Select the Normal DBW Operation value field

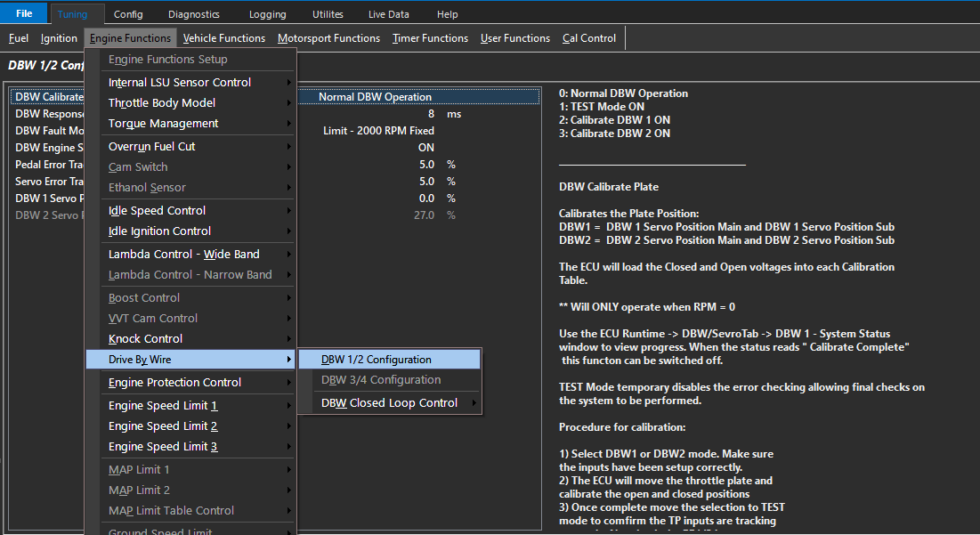pyautogui.click(x=376, y=97)
